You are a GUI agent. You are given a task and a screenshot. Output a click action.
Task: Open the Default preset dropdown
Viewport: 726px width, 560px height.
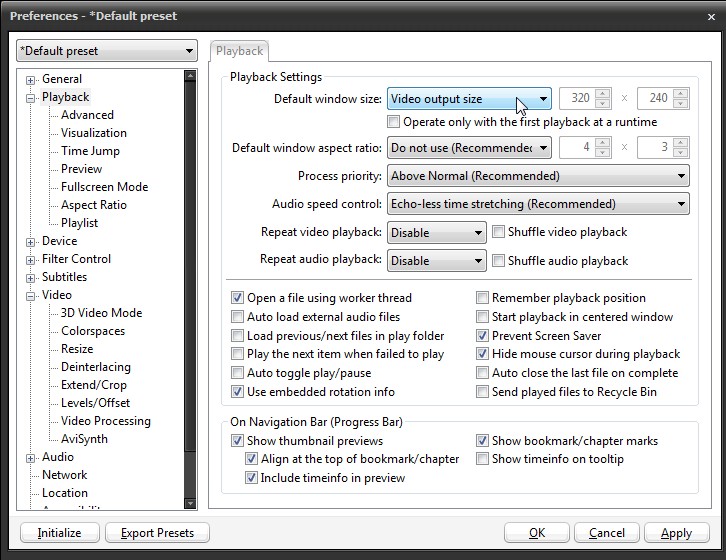(107, 51)
